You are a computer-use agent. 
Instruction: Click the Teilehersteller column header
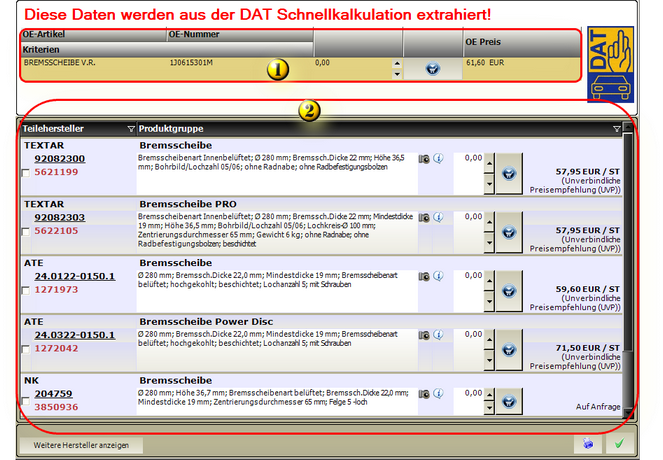pos(78,129)
